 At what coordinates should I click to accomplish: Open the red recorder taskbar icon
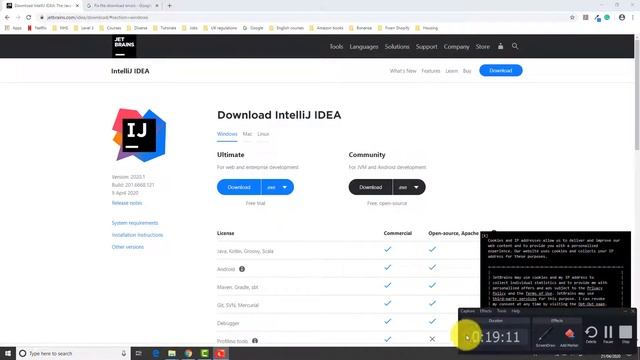coord(220,353)
